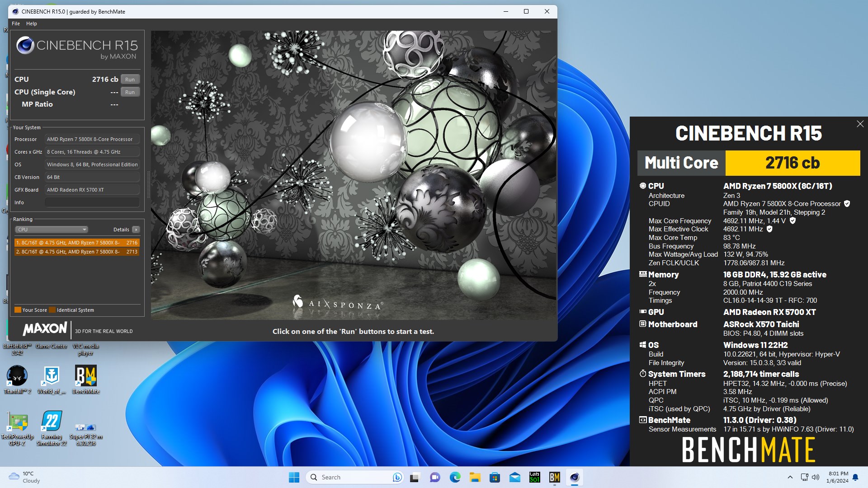The image size is (868, 488).
Task: Click the taskbar Search box
Action: pos(355,477)
